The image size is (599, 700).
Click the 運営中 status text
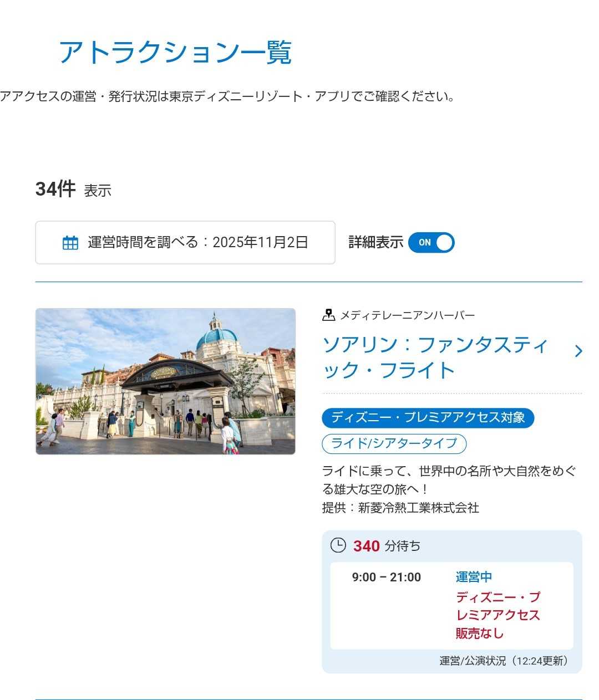point(474,578)
